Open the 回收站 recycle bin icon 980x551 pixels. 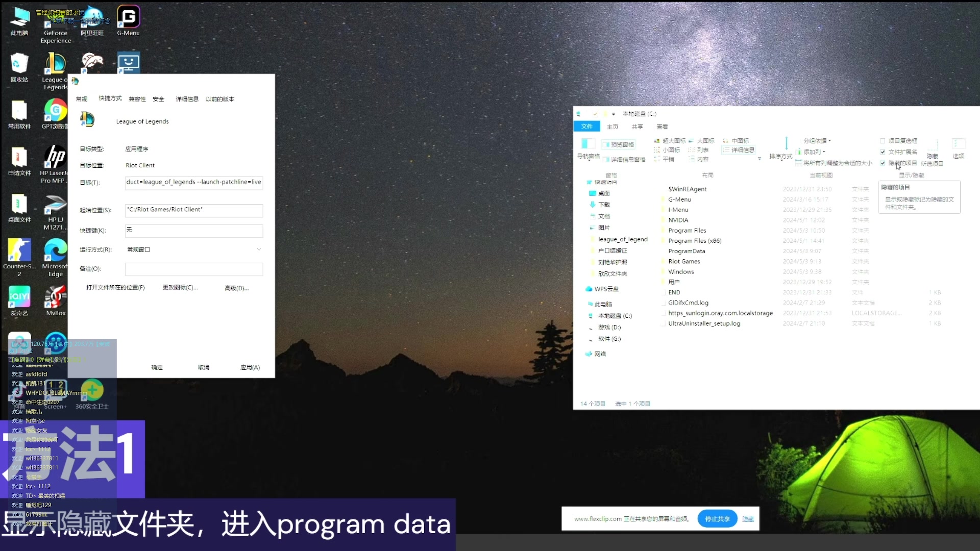point(19,67)
